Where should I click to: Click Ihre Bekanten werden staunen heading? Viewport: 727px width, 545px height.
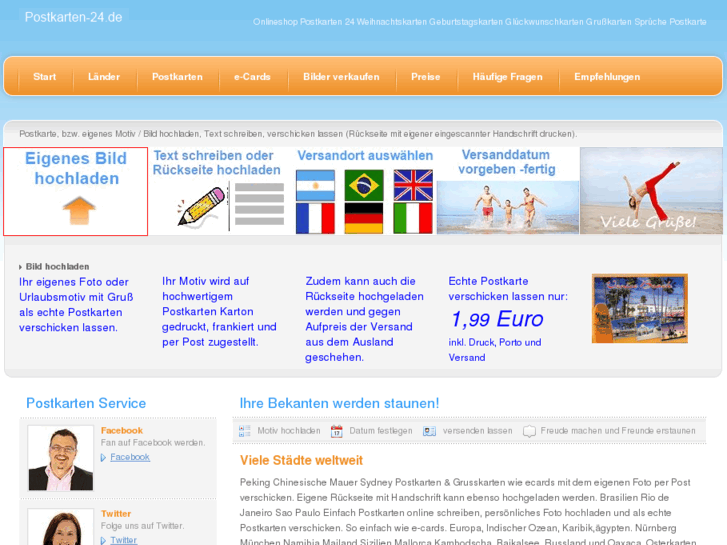click(339, 403)
